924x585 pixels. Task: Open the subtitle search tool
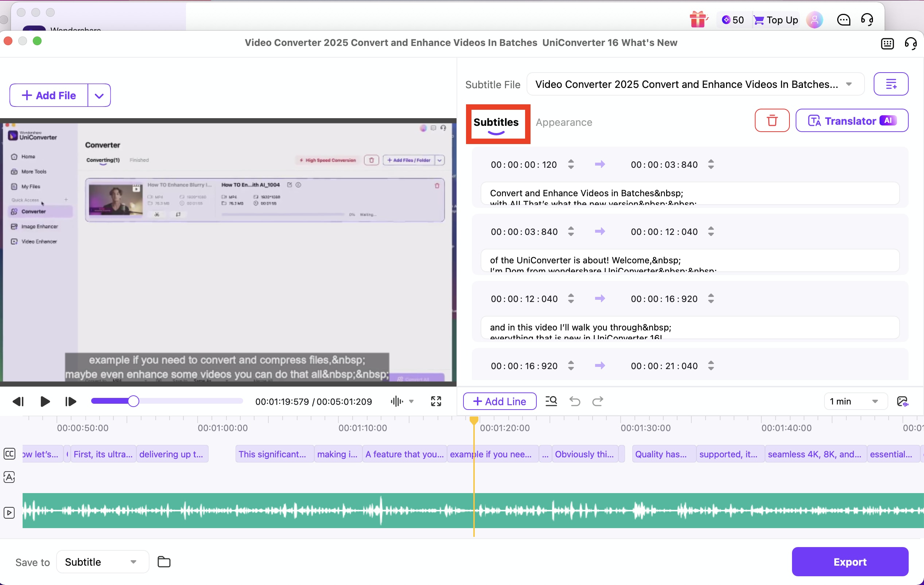tap(551, 401)
